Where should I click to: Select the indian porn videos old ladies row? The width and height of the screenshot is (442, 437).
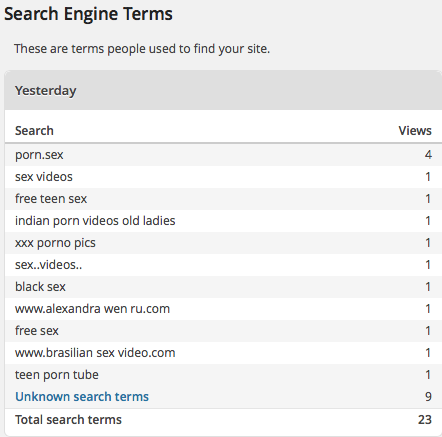(223, 221)
